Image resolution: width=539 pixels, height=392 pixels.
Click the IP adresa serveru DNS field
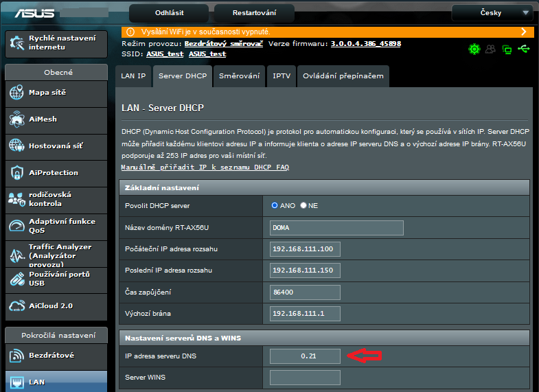click(x=305, y=356)
